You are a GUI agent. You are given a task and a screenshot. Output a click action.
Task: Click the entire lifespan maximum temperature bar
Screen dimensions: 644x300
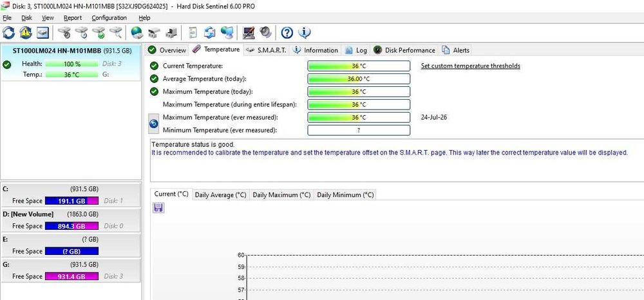point(359,104)
